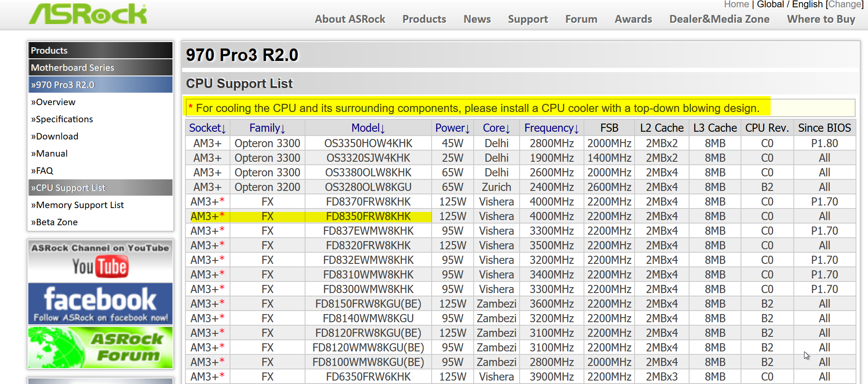Click Motherboard Series sidebar header

click(x=100, y=67)
